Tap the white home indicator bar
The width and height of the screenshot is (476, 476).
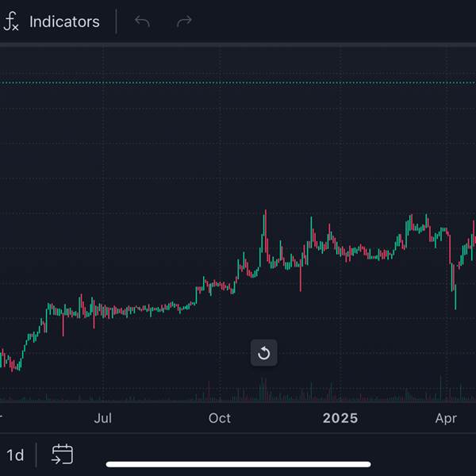pos(238,464)
